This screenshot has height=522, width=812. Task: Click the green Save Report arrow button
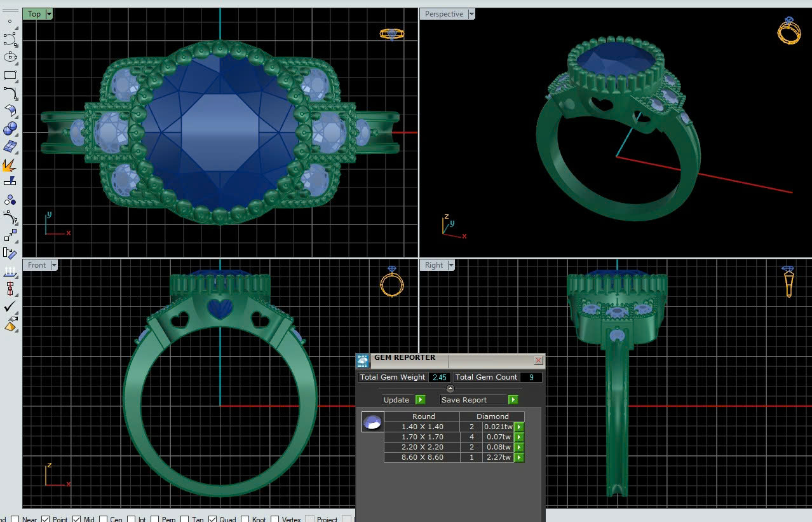(x=513, y=400)
